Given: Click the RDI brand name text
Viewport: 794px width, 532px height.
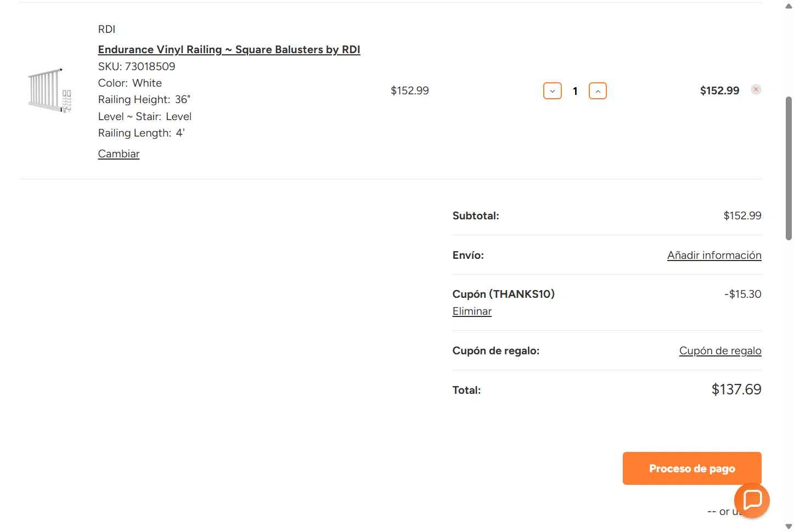Looking at the screenshot, I should [106, 29].
